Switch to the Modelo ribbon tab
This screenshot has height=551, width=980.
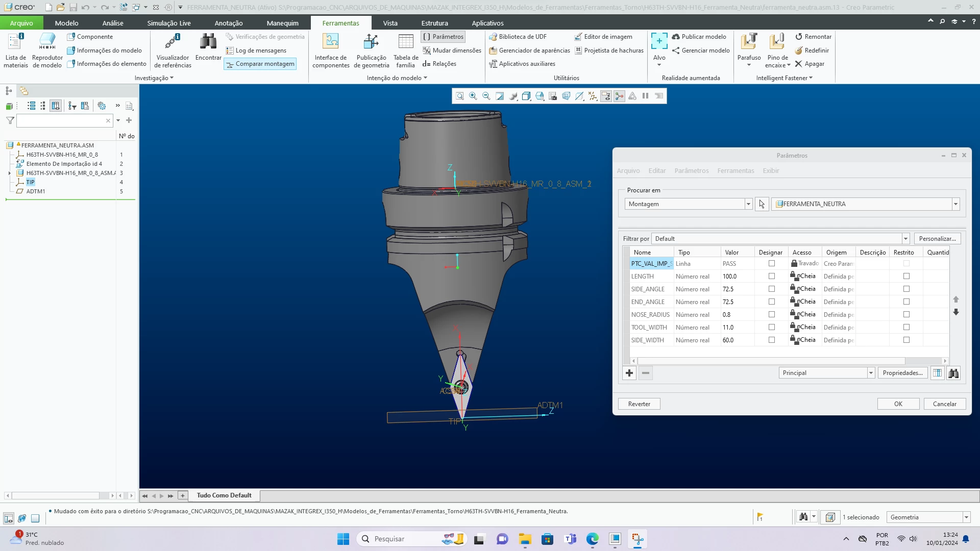tap(66, 23)
